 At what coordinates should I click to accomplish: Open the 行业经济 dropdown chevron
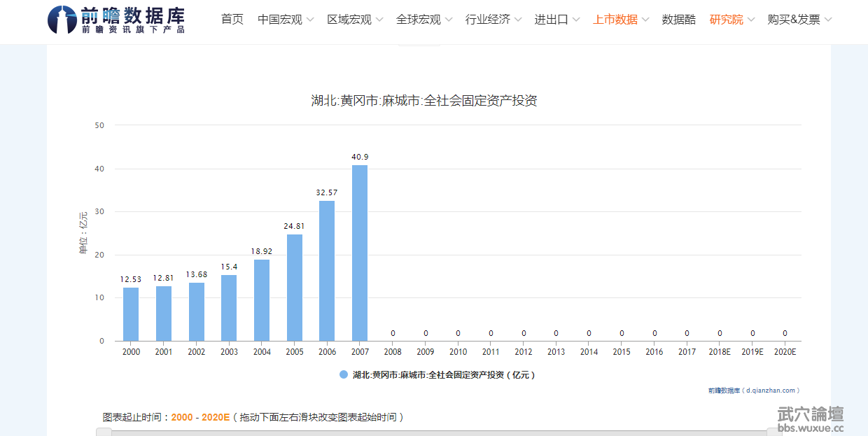tap(518, 20)
